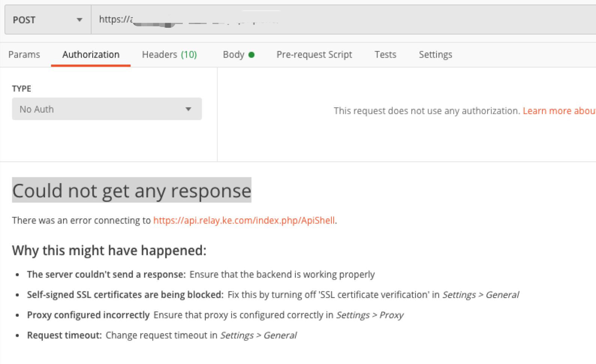Image resolution: width=596 pixels, height=364 pixels.
Task: Switch to the Body tab
Action: 239,55
